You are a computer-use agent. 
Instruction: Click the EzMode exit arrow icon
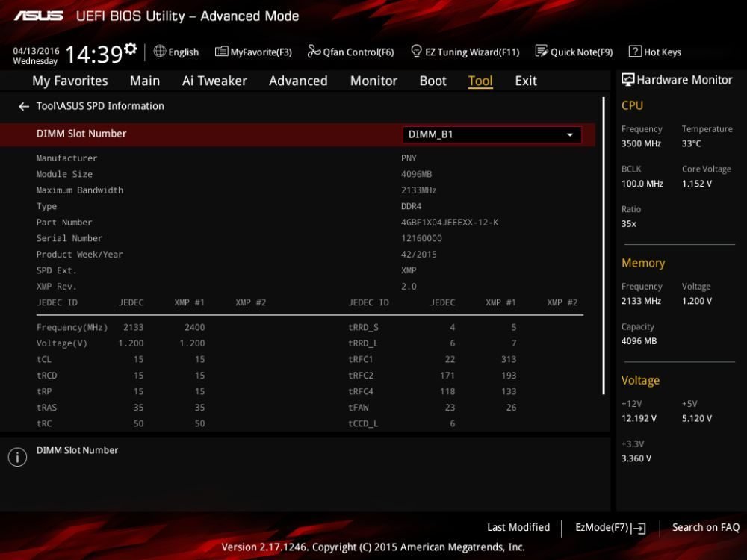639,528
